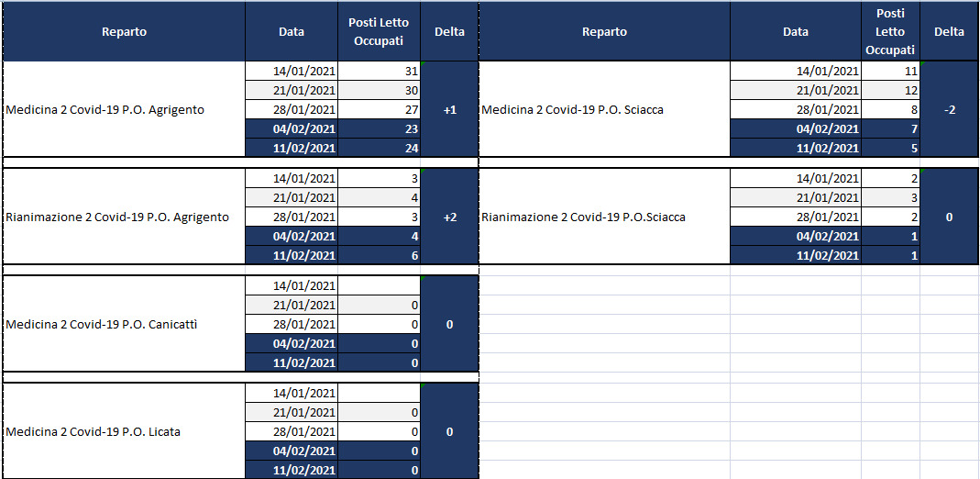Click the Rianimazione 2 Covid-19 P.O.Sciacca cell
The image size is (980, 479).
click(x=604, y=217)
